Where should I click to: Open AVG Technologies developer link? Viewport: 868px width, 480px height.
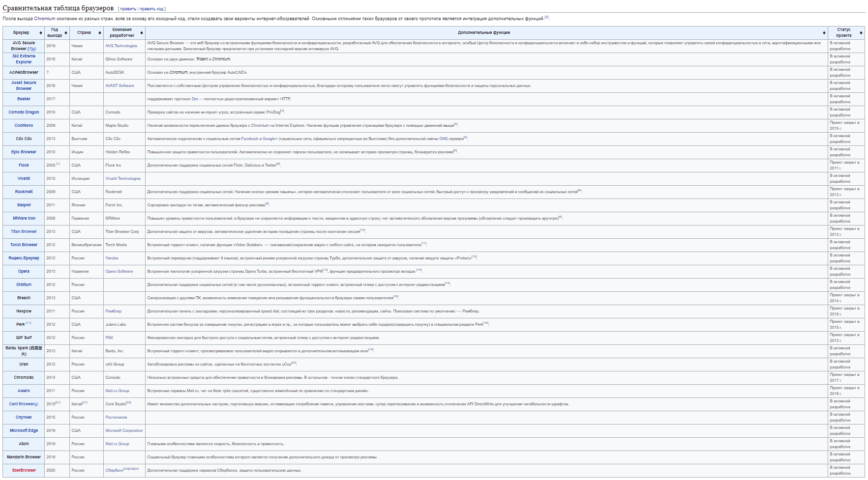pyautogui.click(x=121, y=46)
